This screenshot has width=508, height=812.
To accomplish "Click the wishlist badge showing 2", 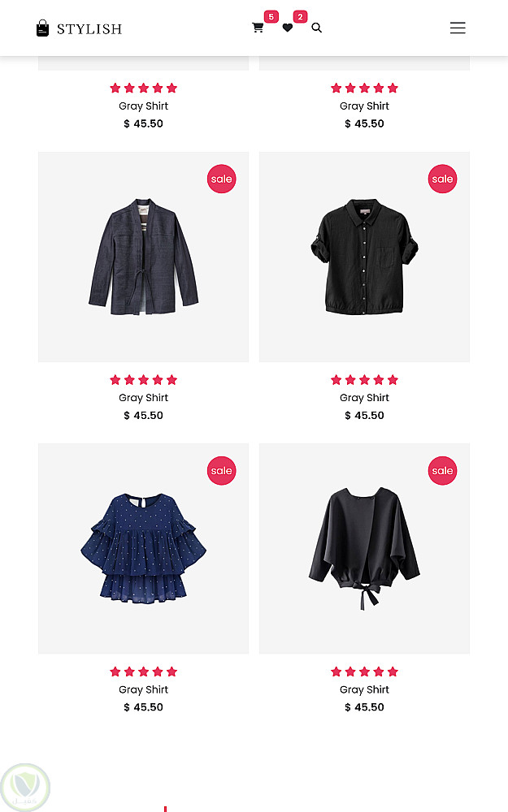I will coord(300,16).
